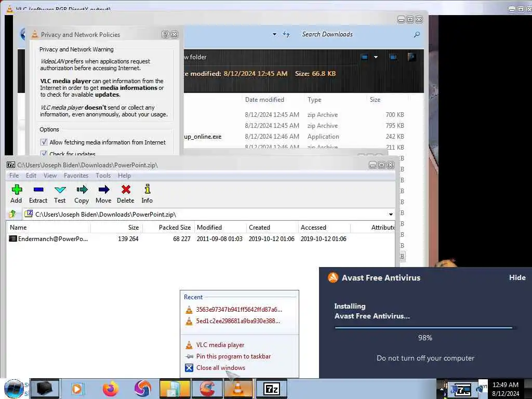
Task: Open recent item 3563e97347b941ff5642ffd87a6...
Action: pos(239,310)
